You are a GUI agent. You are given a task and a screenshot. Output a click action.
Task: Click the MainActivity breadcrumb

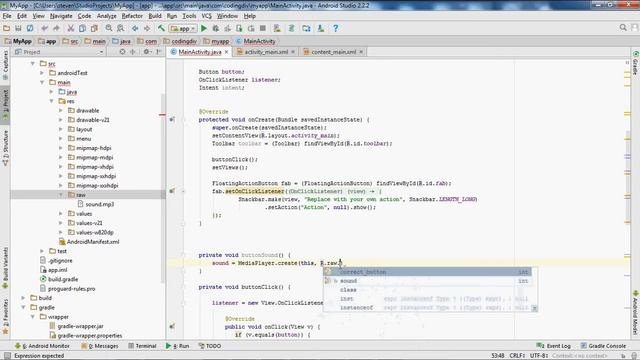[256, 41]
